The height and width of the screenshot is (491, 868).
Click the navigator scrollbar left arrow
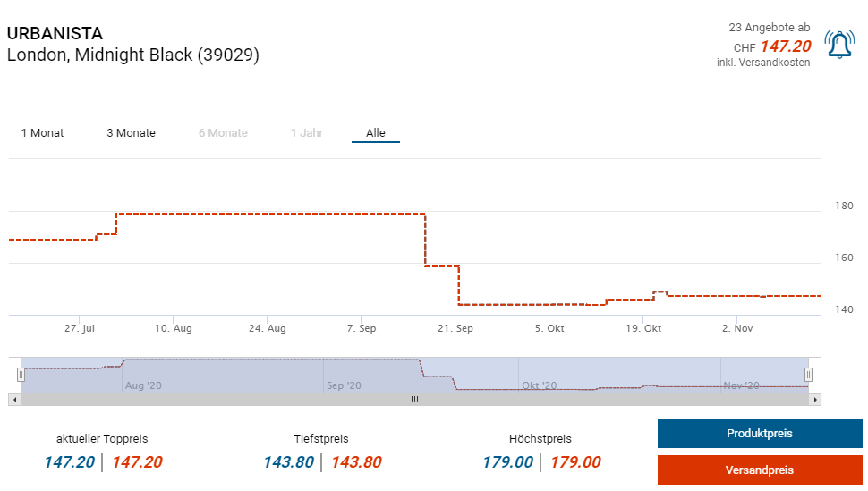click(x=13, y=399)
